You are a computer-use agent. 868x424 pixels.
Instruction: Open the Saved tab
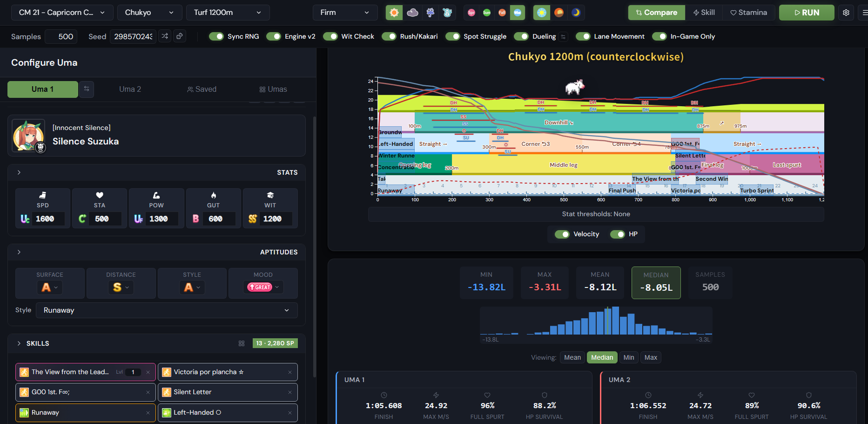pos(202,89)
